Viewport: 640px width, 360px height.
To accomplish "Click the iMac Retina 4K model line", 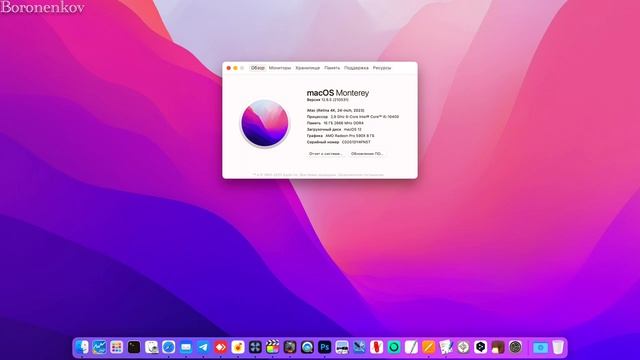I will coord(336,110).
